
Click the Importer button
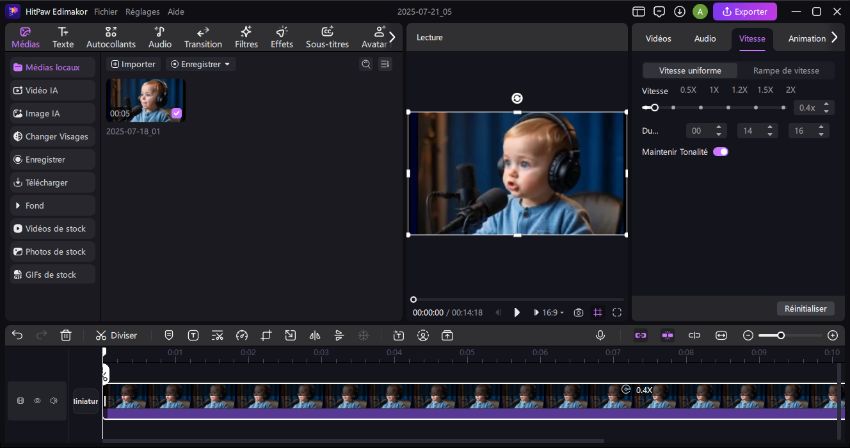click(133, 64)
